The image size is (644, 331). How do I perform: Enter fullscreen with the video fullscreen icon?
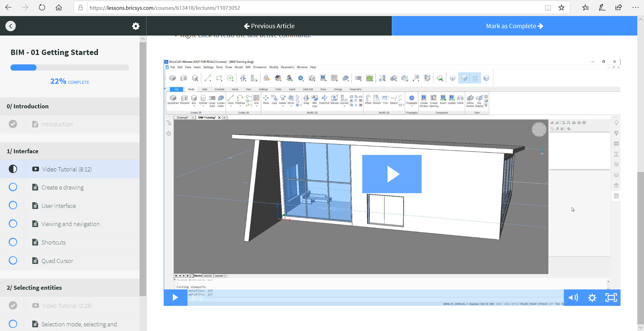(x=611, y=298)
